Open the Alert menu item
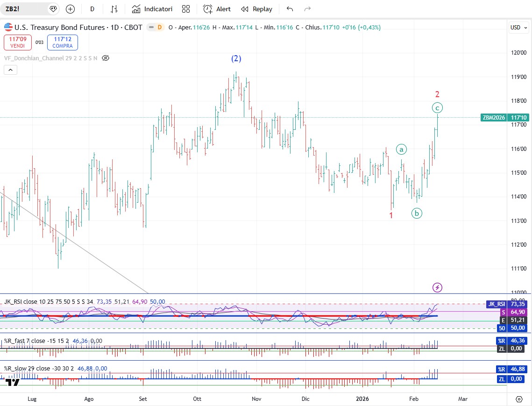Screen dimensions: 532x406 (x=217, y=9)
